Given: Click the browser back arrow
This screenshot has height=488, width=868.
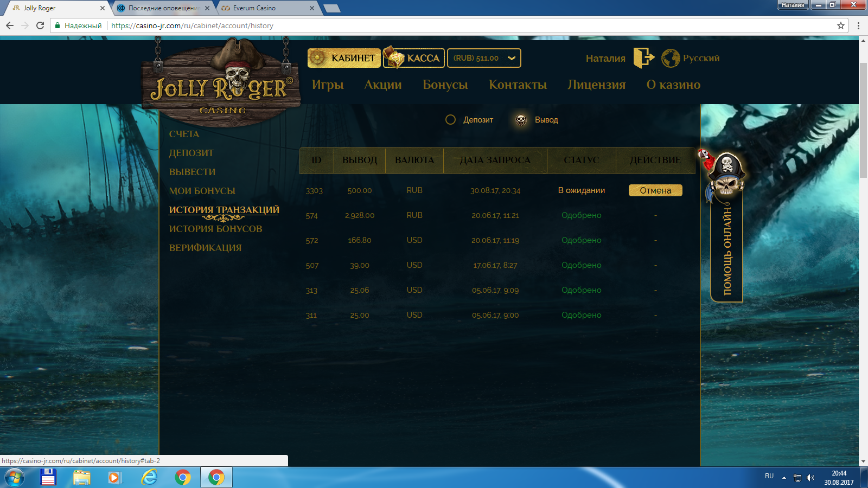Looking at the screenshot, I should click(x=10, y=25).
